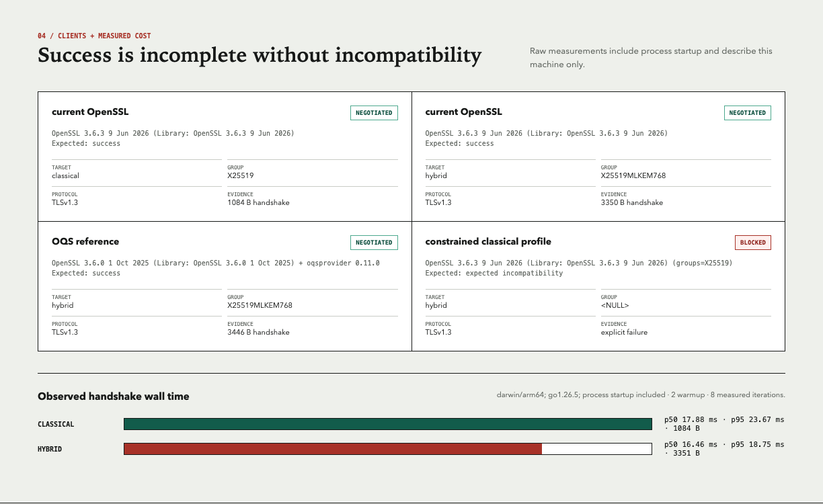823x504 pixels.
Task: Click the oqsprovider 0.11.0 version line
Action: click(216, 263)
